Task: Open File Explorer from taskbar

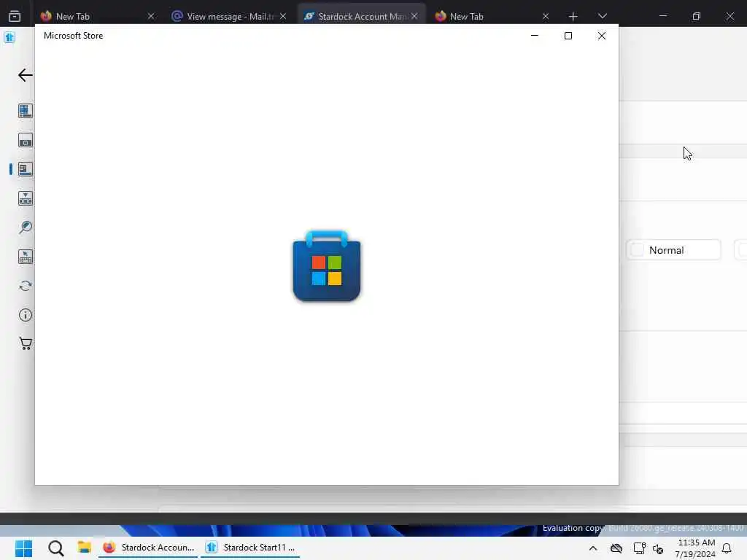Action: click(85, 548)
